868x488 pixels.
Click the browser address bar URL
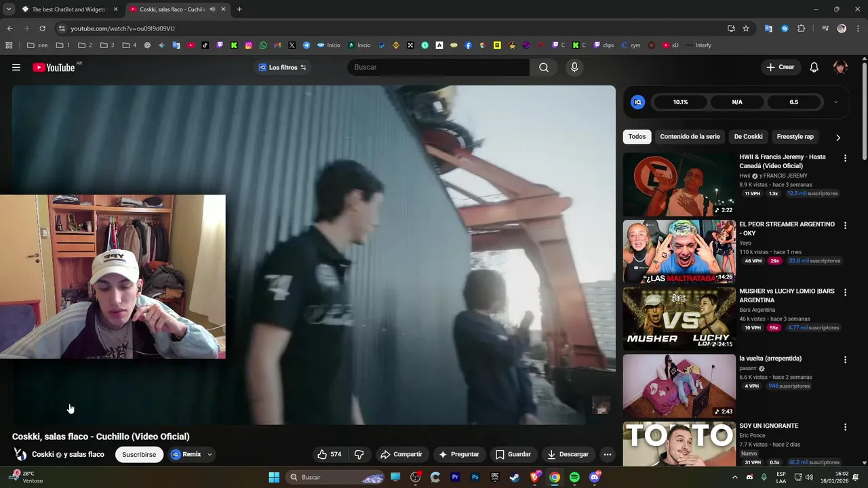(123, 28)
